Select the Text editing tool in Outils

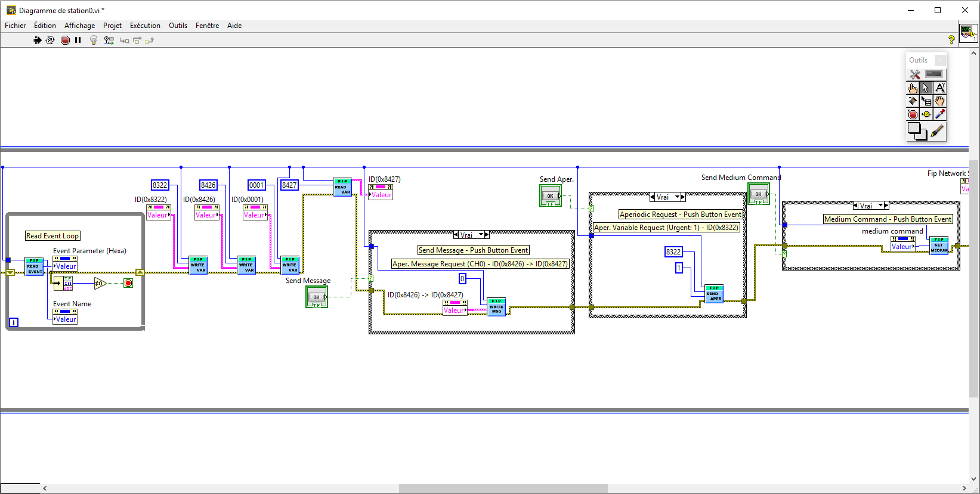pos(939,88)
